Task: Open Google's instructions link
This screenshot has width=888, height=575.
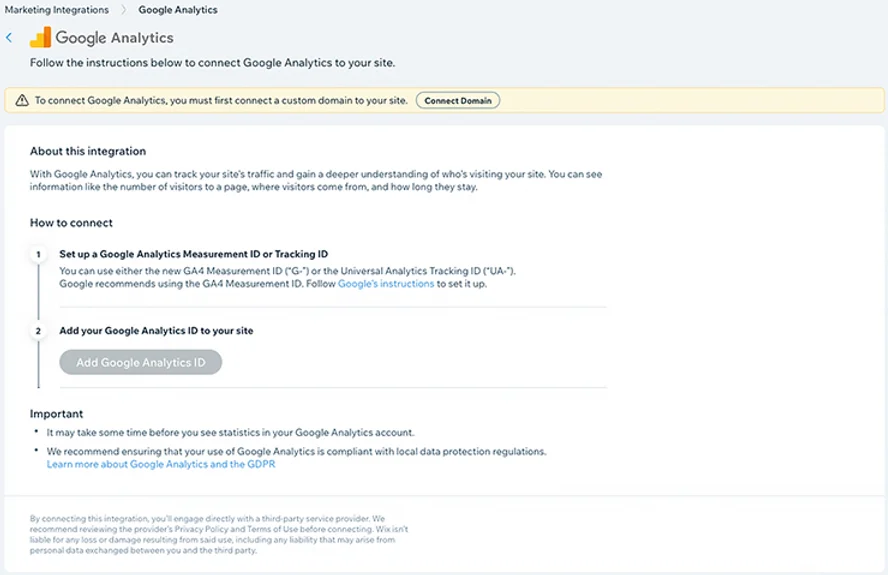Action: pos(386,284)
